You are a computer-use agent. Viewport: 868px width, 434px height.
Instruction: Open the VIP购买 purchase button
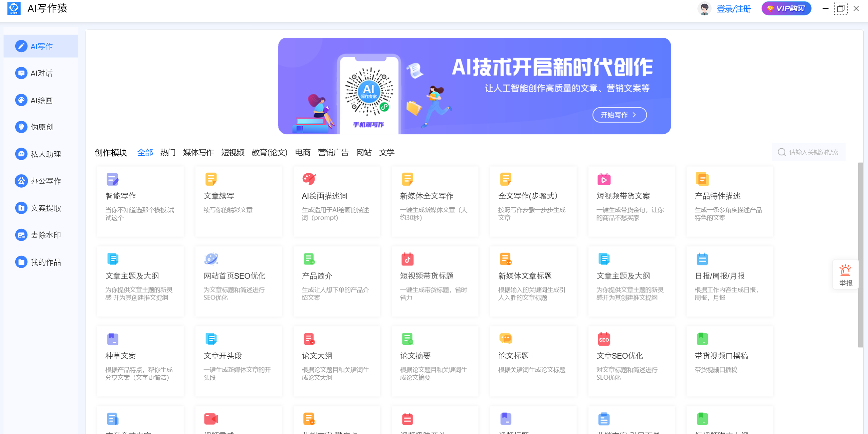pos(786,8)
